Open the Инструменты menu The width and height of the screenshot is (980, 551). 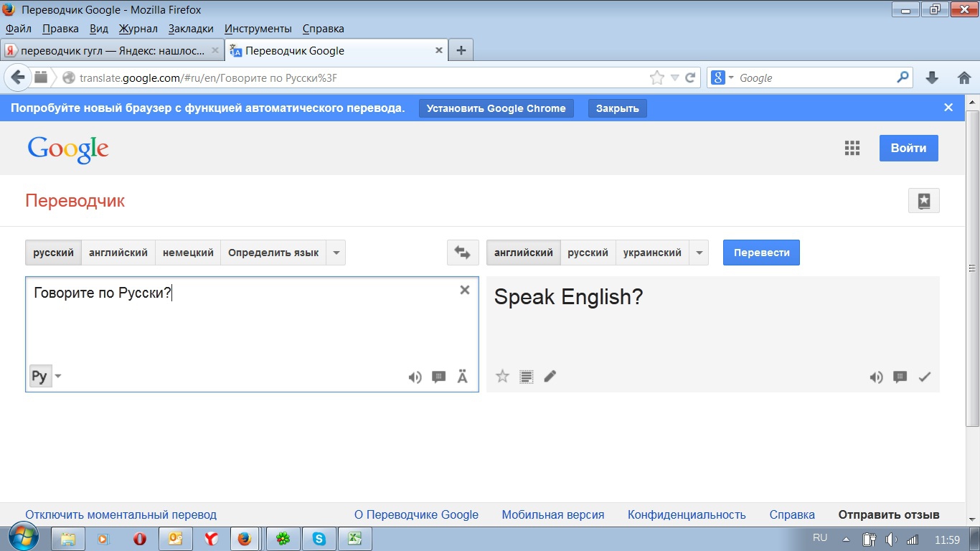click(258, 29)
